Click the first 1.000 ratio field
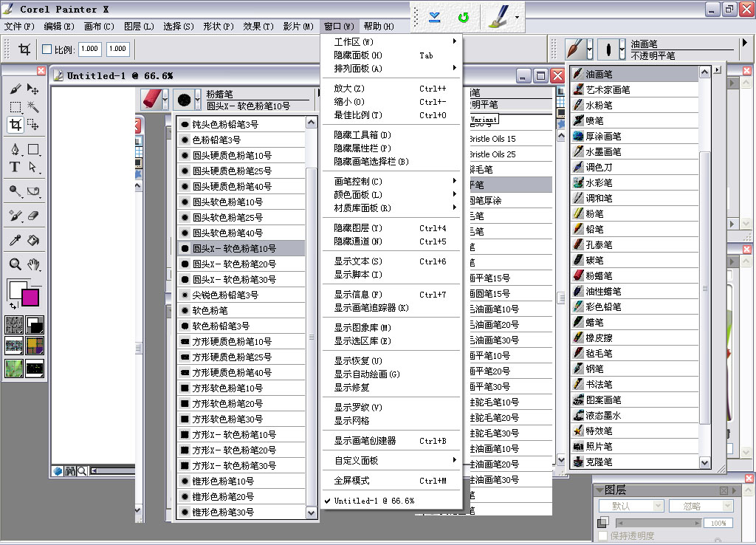 pyautogui.click(x=89, y=49)
